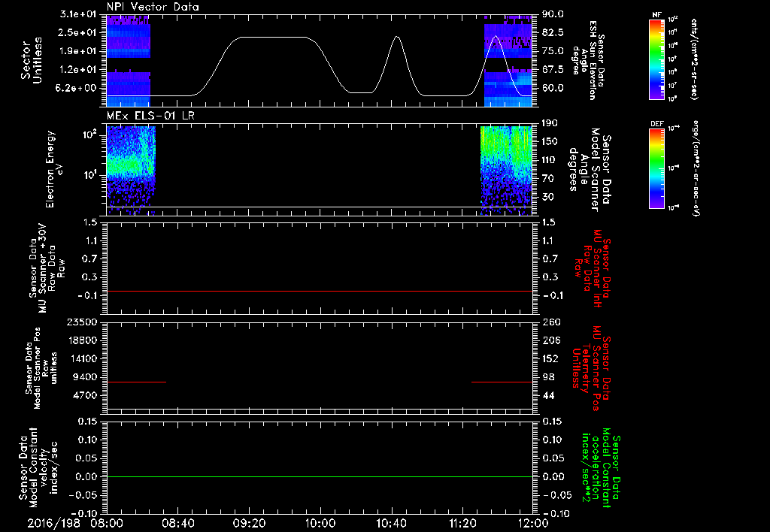Click the Model Scanner Pos Raw unitless label

(42, 368)
